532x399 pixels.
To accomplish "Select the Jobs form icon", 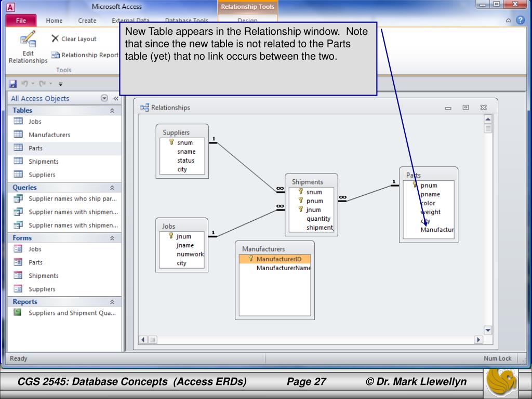I will point(18,249).
